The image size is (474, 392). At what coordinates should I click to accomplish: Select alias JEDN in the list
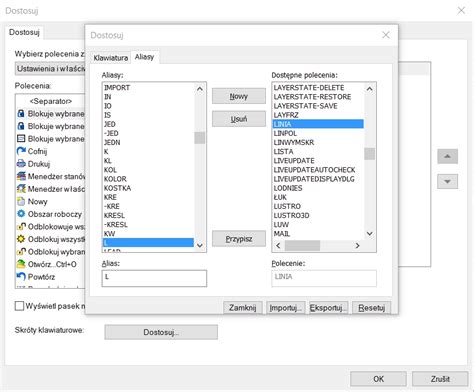click(x=148, y=142)
